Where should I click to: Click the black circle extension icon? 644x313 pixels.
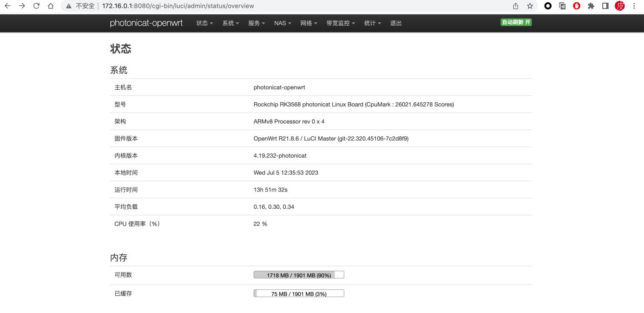click(547, 6)
